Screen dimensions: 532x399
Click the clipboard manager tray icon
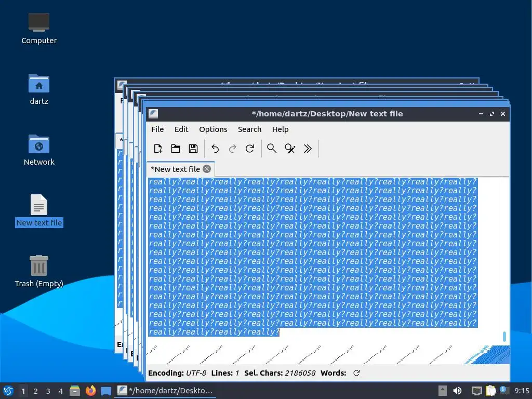[490, 391]
